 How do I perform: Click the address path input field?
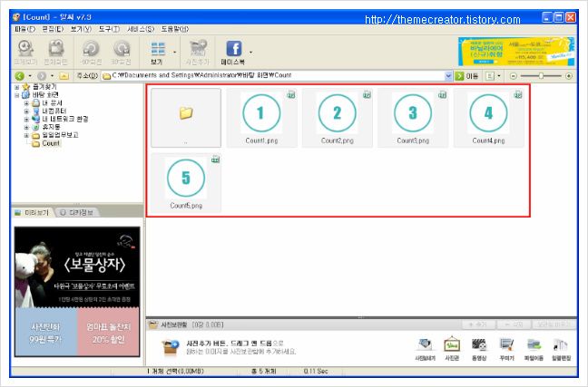click(x=273, y=75)
